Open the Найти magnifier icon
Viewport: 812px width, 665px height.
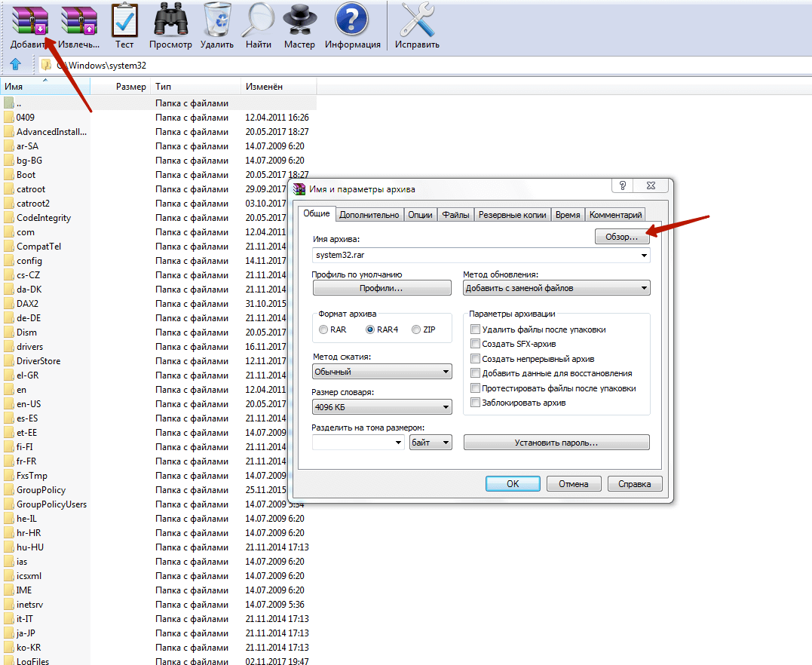259,20
